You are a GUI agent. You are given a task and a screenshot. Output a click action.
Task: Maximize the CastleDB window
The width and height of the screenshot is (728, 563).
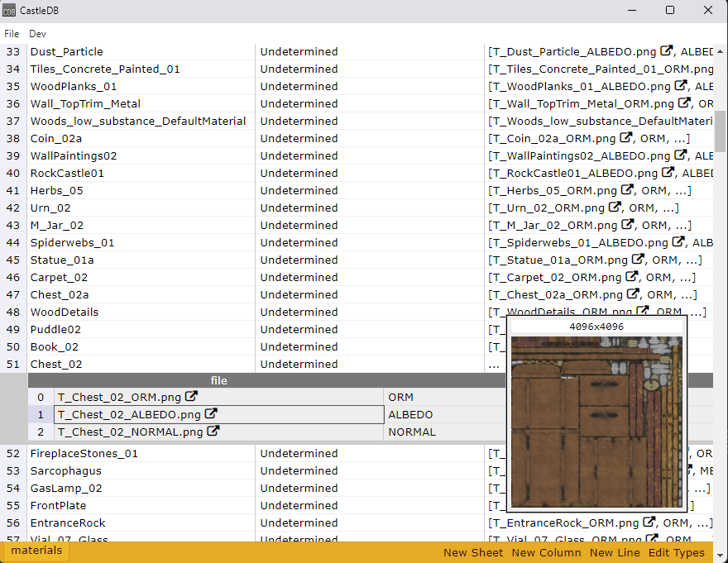click(x=670, y=10)
